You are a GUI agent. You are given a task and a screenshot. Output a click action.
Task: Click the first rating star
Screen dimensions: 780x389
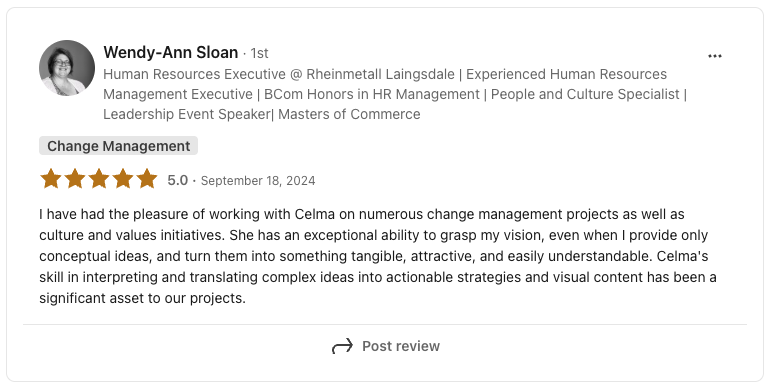pyautogui.click(x=51, y=179)
